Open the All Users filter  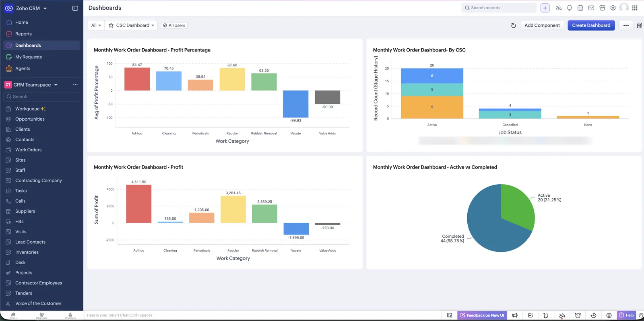[174, 25]
